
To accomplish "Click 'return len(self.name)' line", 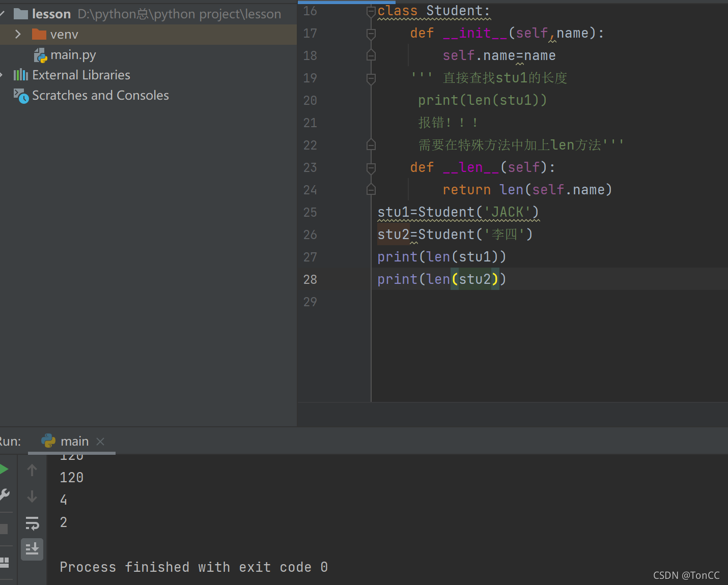I will (x=527, y=190).
